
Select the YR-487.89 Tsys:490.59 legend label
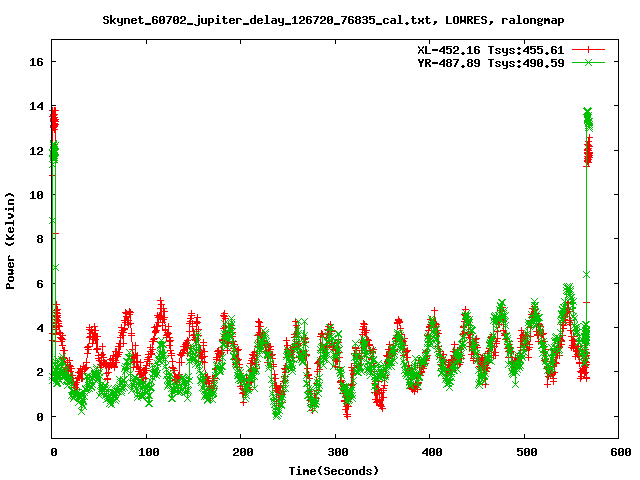[491, 63]
